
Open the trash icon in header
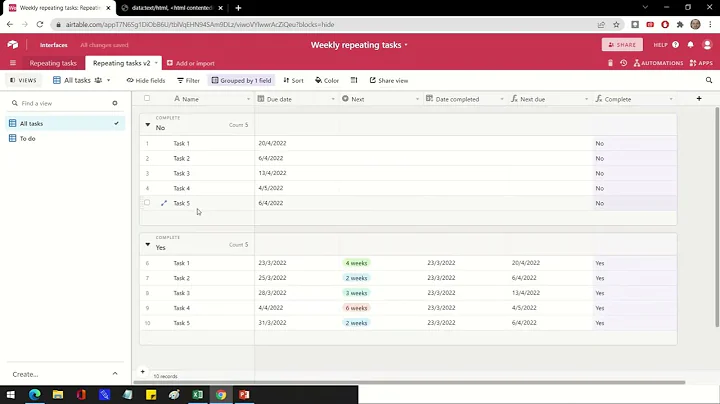610,63
